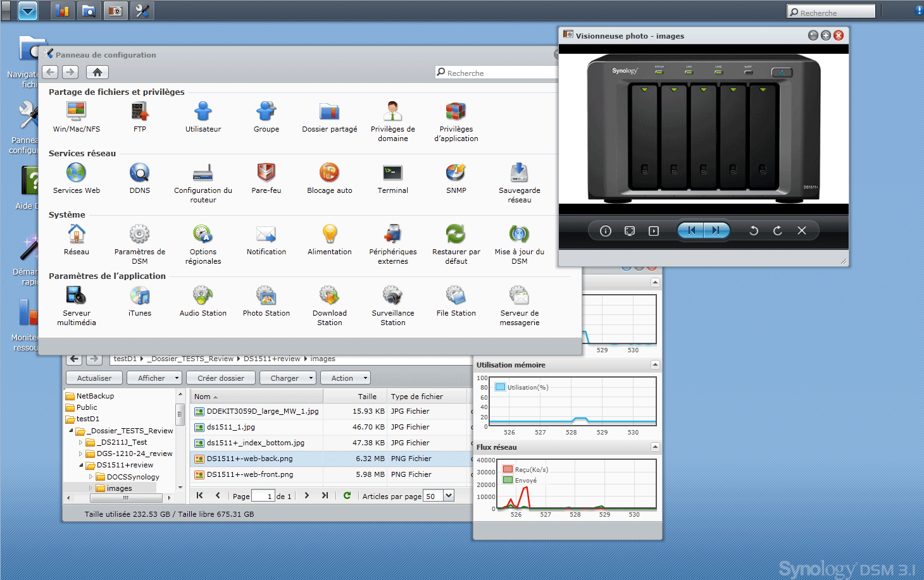Image resolution: width=924 pixels, height=580 pixels.
Task: Open Utilisateur user management
Action: coord(203,112)
